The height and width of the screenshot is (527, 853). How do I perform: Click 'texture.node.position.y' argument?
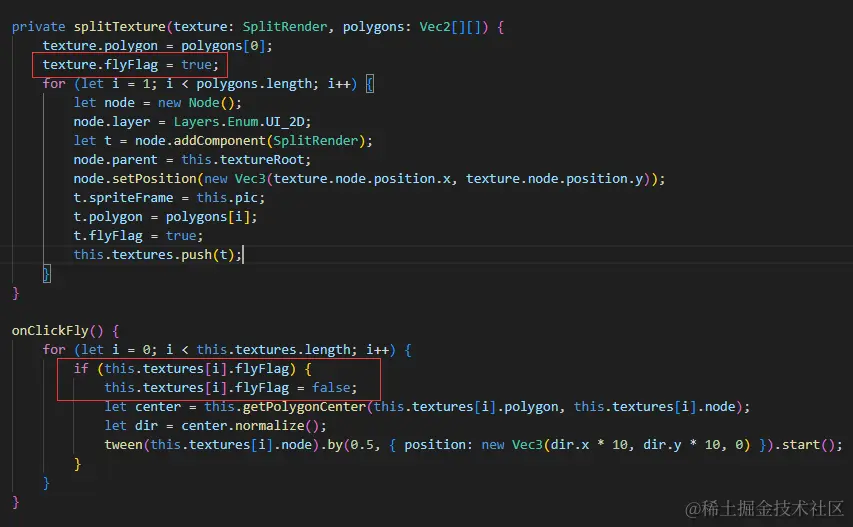(x=554, y=179)
